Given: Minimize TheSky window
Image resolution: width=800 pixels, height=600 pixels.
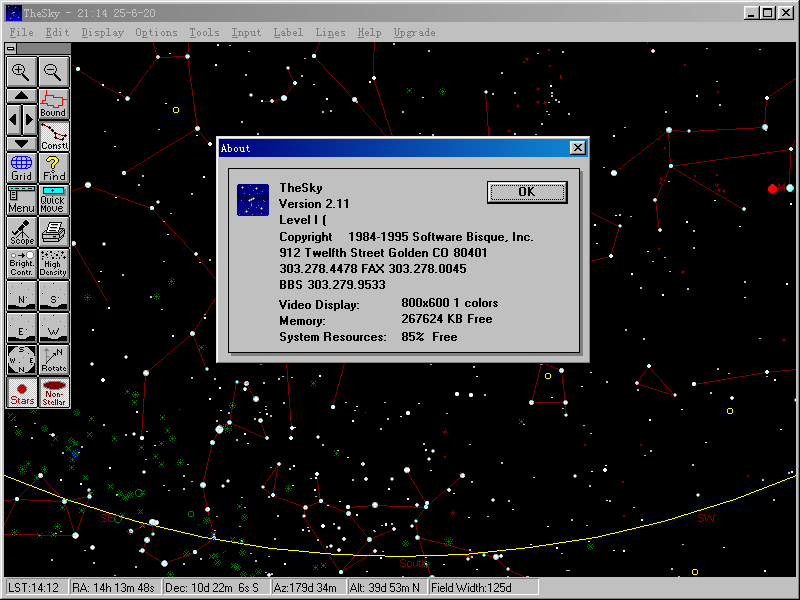Looking at the screenshot, I should tap(751, 13).
